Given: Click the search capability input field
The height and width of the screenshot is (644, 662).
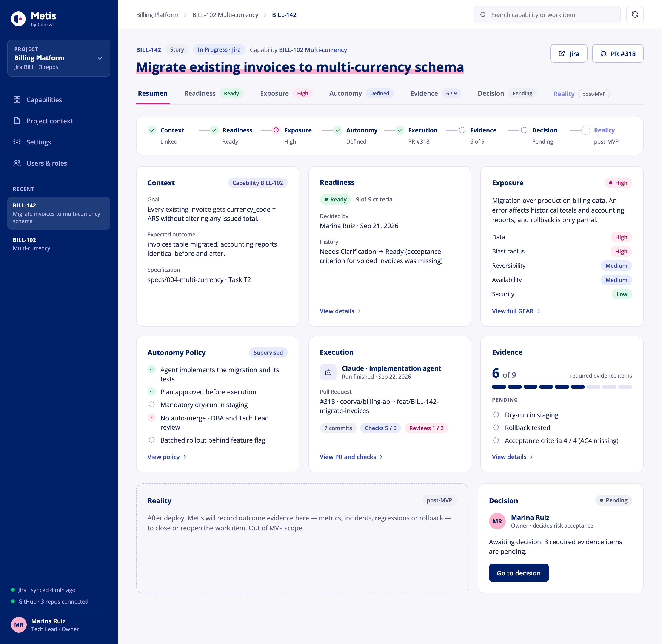Looking at the screenshot, I should [x=547, y=15].
